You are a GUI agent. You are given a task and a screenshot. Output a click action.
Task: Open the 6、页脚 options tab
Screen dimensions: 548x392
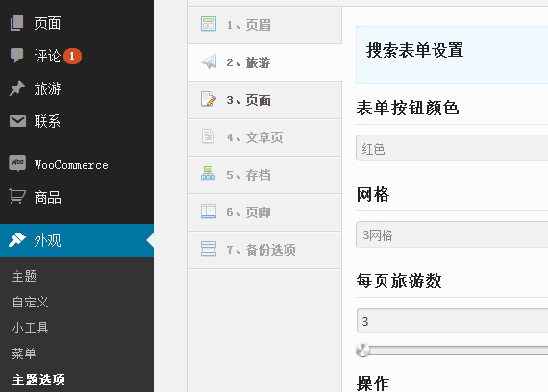click(265, 212)
